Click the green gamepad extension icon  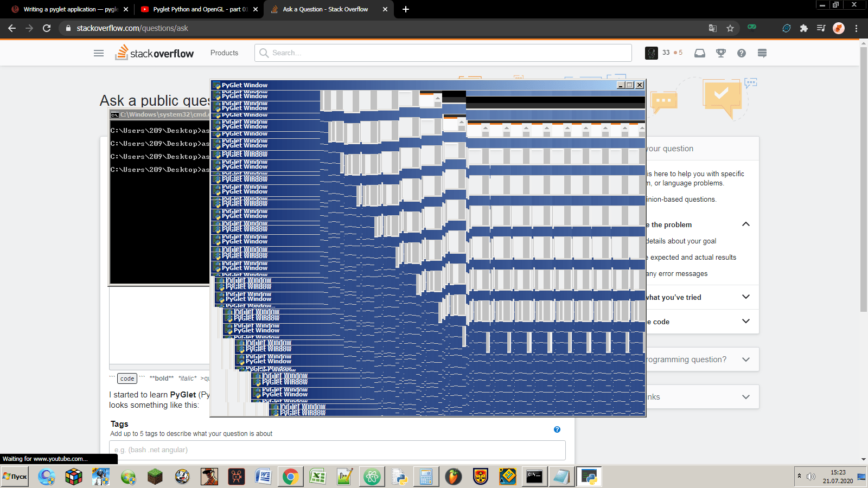coord(752,27)
